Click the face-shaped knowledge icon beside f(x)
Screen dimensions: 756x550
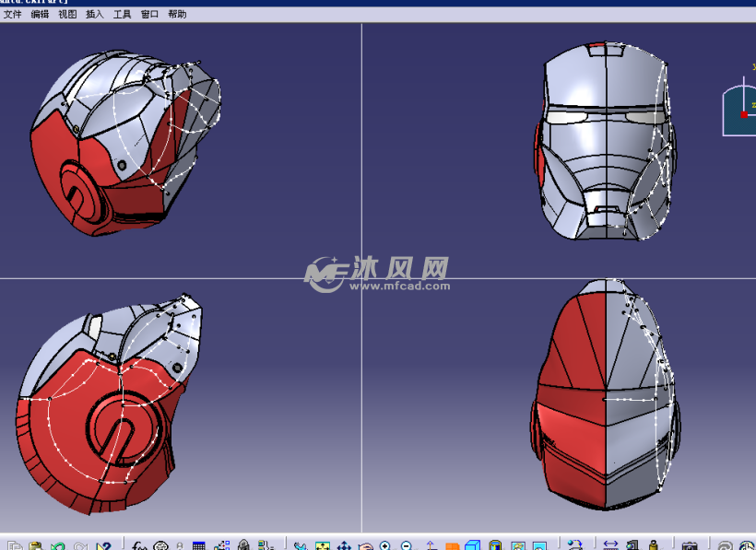[x=160, y=545]
